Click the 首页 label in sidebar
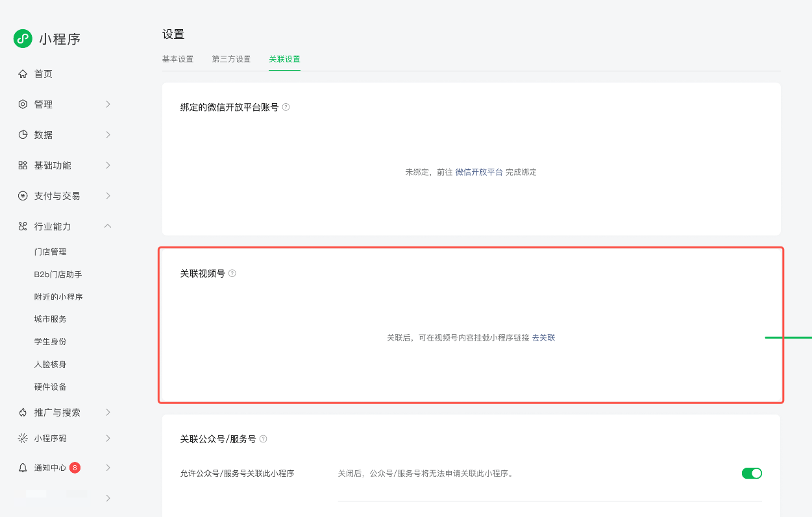 43,74
